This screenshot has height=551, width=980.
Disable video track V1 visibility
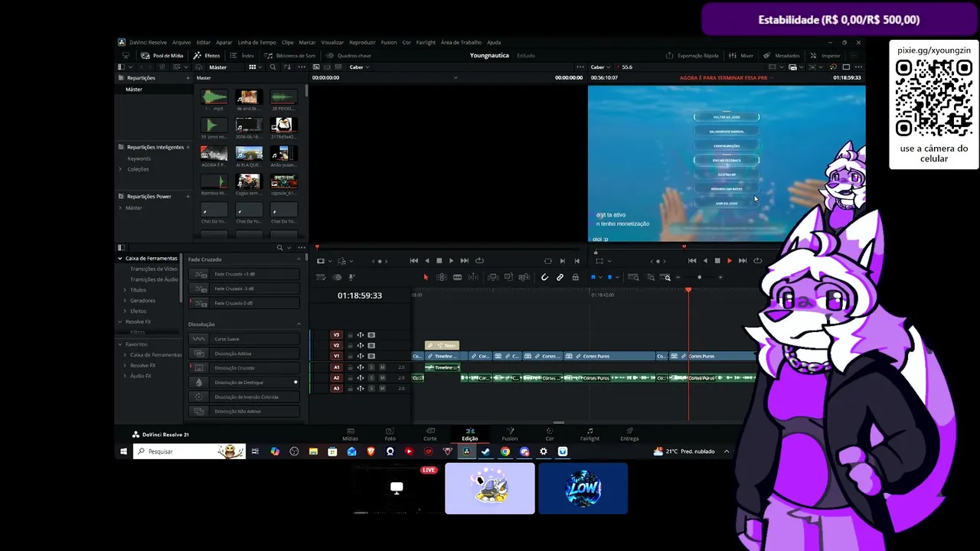(371, 356)
